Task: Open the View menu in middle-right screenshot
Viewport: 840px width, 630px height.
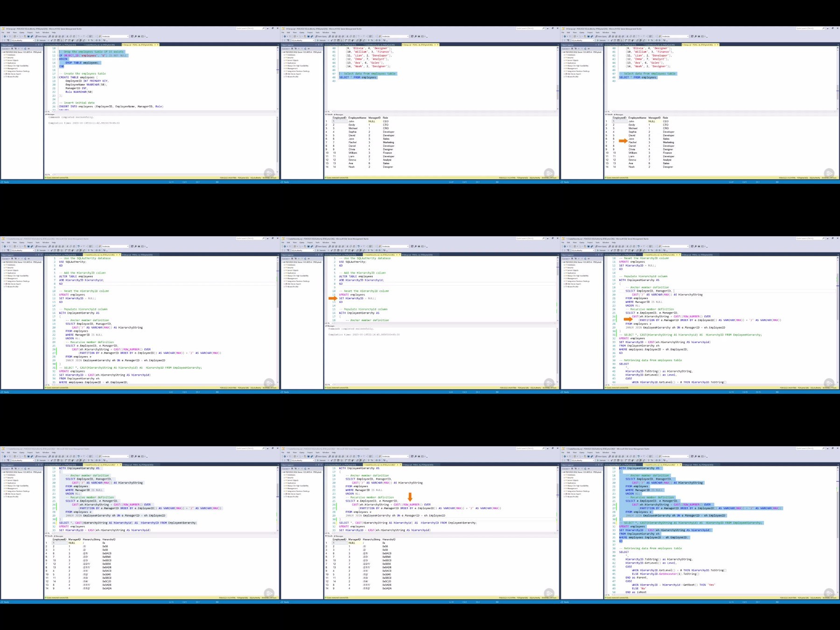Action: click(575, 243)
